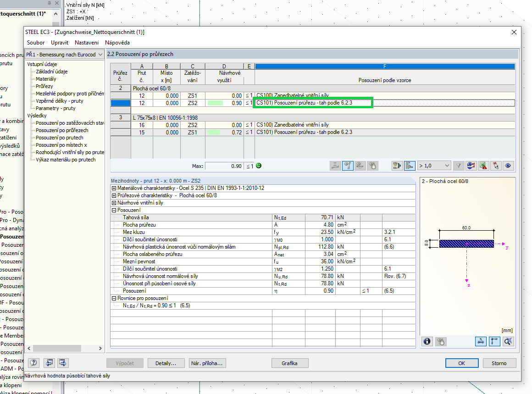Image resolution: width=532 pixels, height=394 pixels.
Task: Go to previous window with left arrow icon
Action: tap(49, 363)
